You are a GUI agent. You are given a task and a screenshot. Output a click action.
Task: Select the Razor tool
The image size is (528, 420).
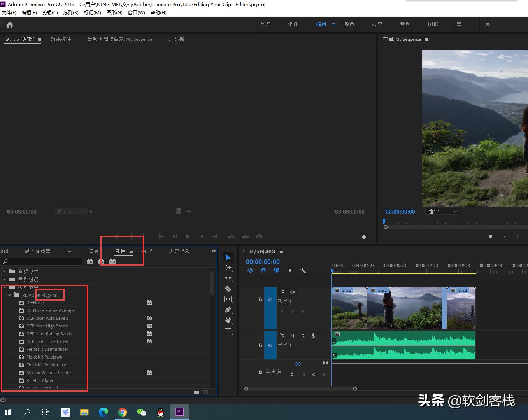[x=228, y=289]
